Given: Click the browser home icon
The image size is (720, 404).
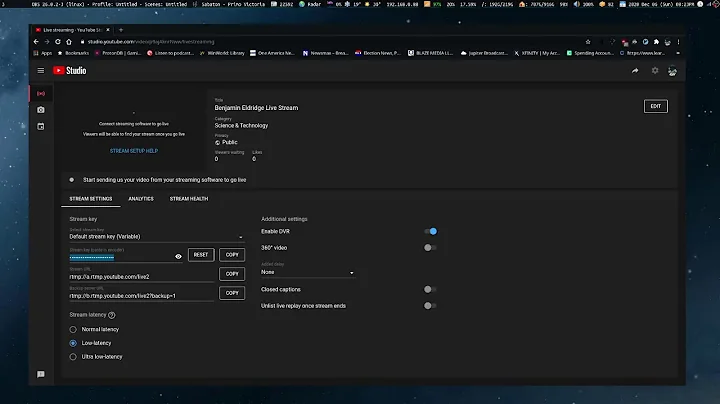Looking at the screenshot, I should coord(69,42).
